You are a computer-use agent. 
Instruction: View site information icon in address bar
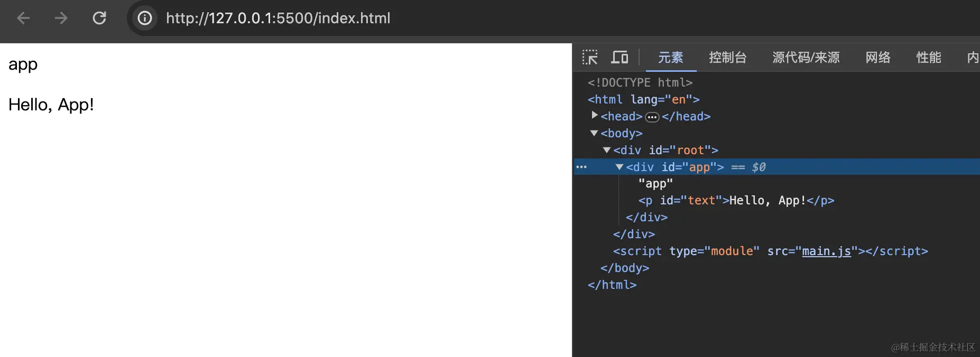(x=145, y=18)
